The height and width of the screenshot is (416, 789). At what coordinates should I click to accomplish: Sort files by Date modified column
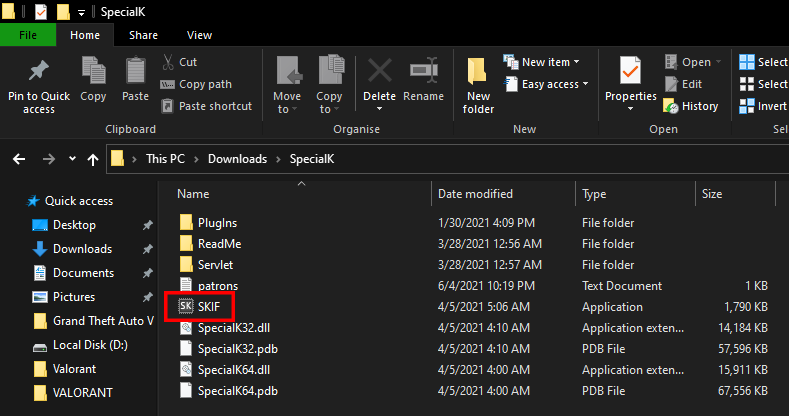coord(475,194)
